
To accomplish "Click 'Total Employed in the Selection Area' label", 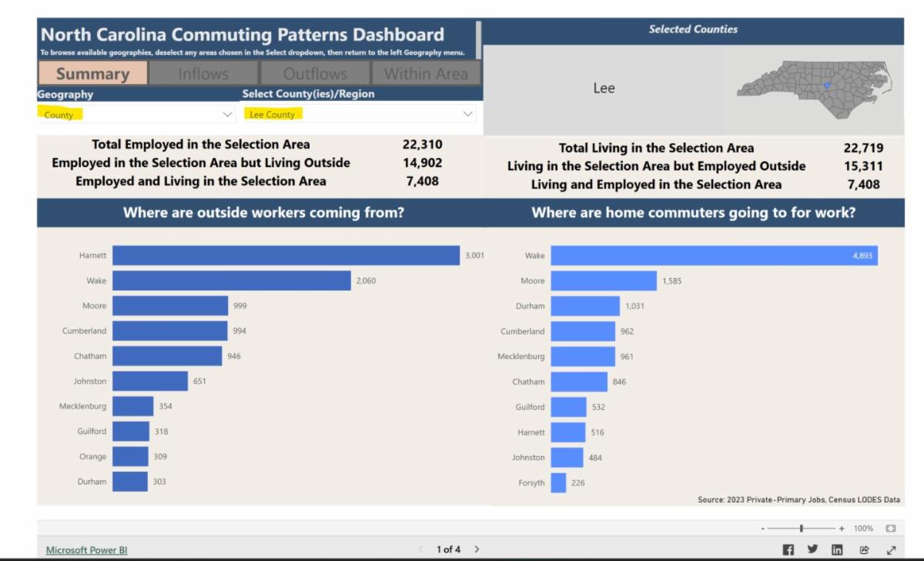I will pos(201,144).
